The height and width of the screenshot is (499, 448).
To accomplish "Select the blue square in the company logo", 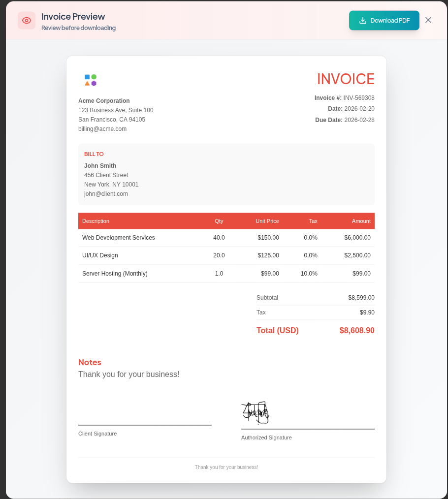I will tap(86, 77).
